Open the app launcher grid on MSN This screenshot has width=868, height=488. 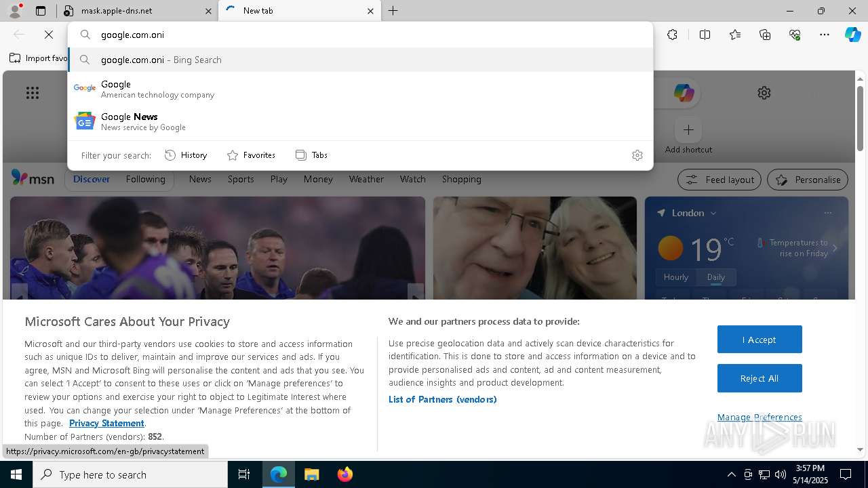[x=33, y=93]
